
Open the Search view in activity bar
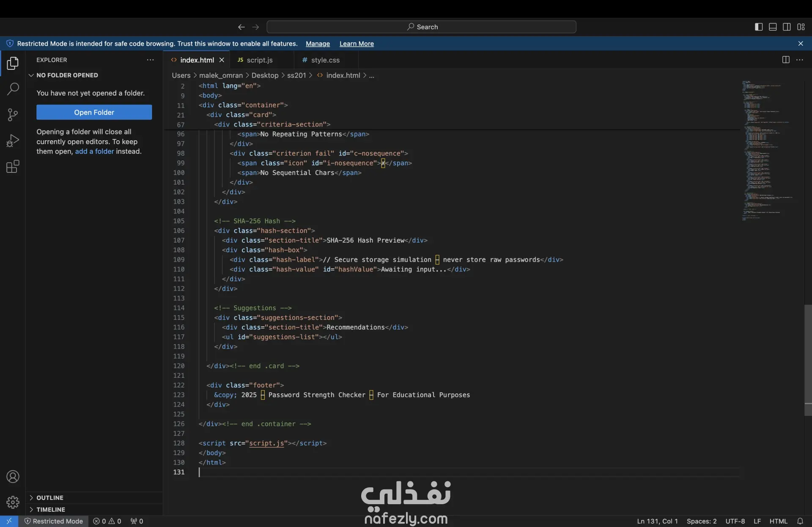13,89
